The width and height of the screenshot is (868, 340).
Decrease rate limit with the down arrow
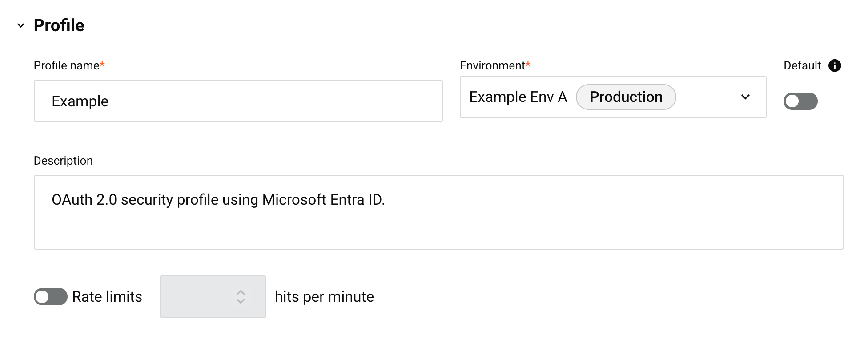coord(241,301)
